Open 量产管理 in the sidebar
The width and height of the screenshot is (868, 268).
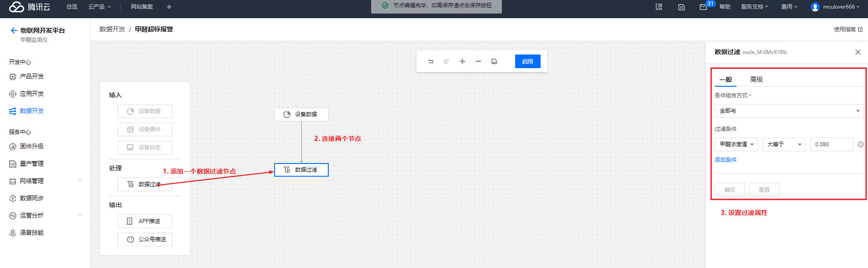[x=32, y=164]
